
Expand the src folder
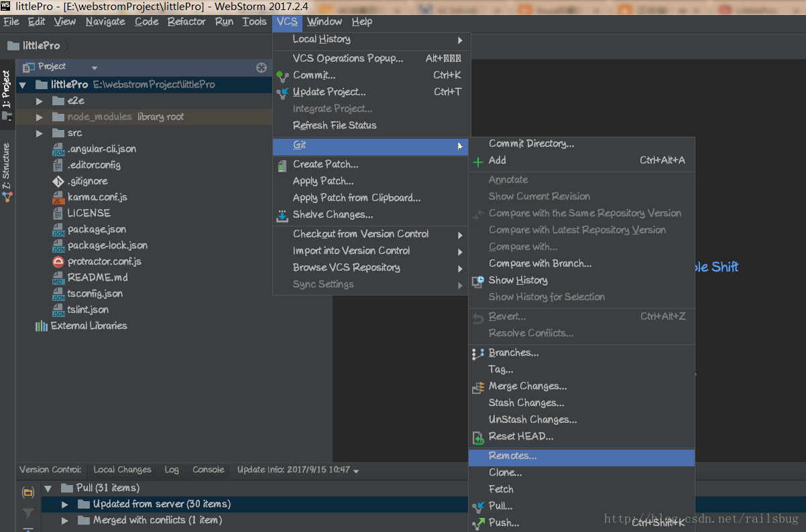40,133
